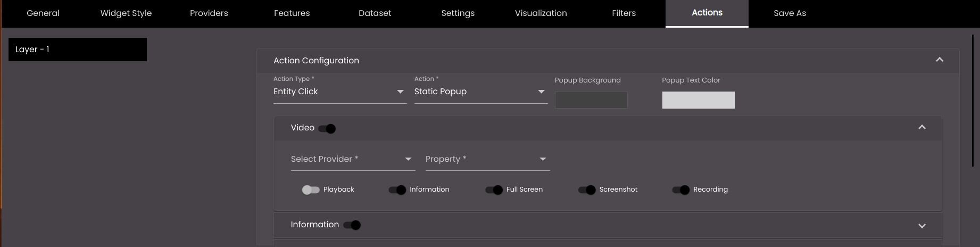Open the Providers tab
The image size is (980, 247).
coord(209,13)
